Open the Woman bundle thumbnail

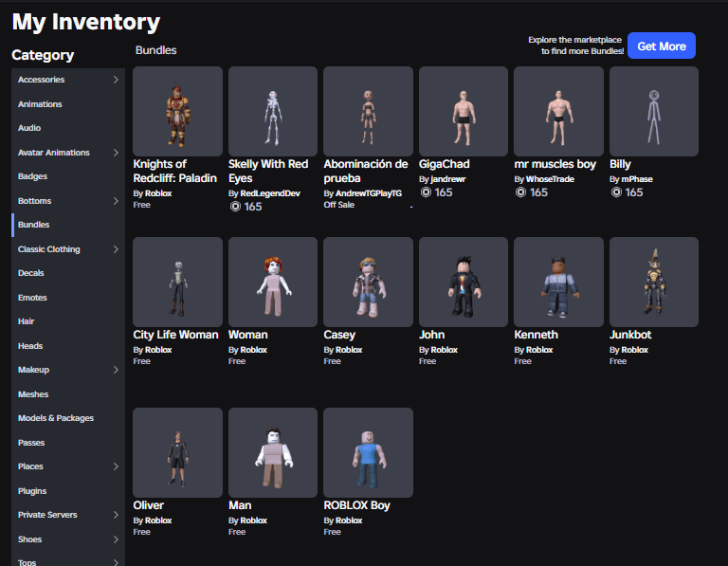coord(273,282)
